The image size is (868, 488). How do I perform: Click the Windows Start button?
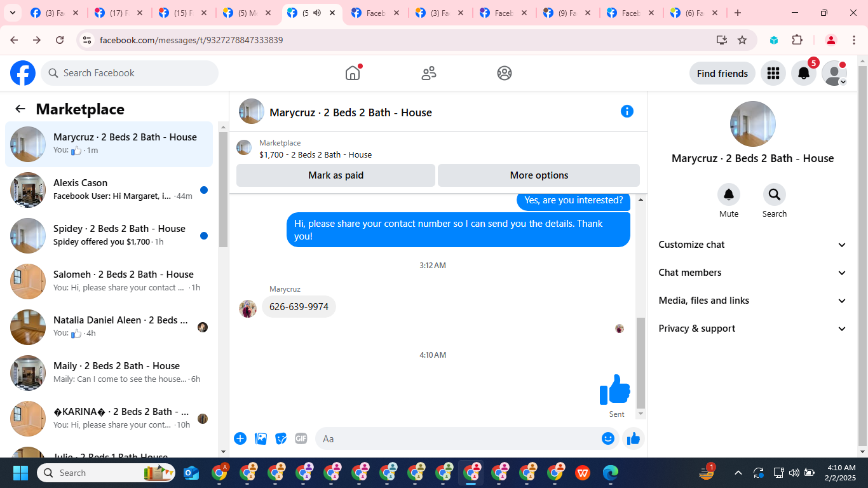click(x=21, y=473)
